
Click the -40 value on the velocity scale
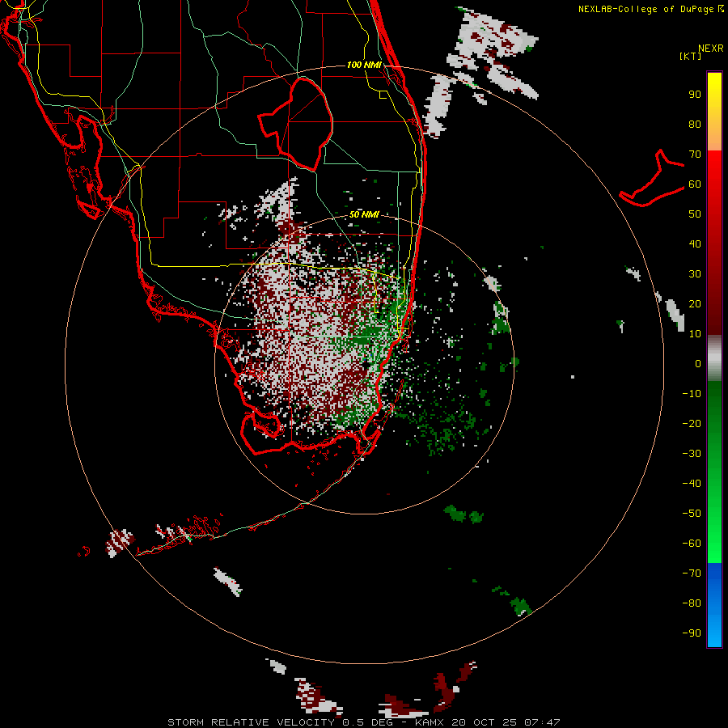(x=692, y=484)
